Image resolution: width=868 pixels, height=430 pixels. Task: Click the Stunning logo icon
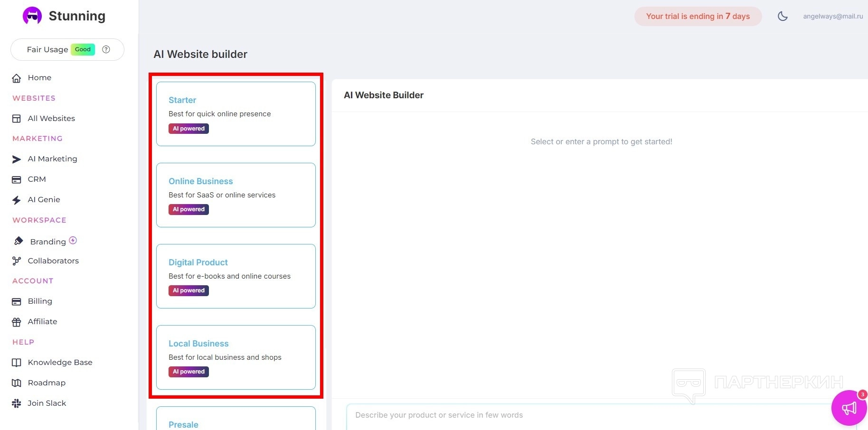coord(32,16)
